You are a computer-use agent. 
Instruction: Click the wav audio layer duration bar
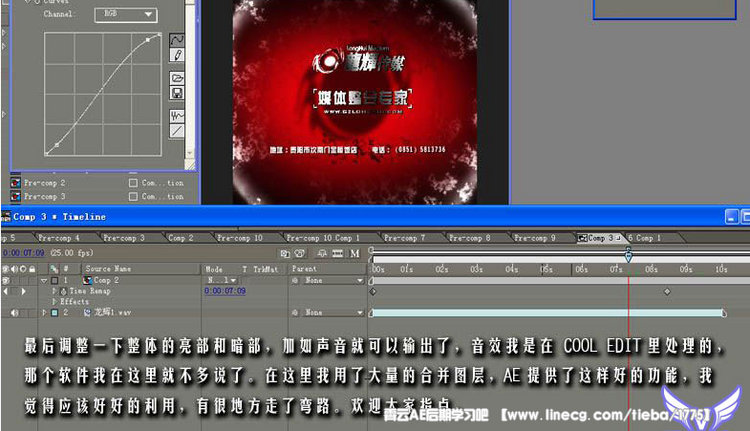pyautogui.click(x=548, y=313)
